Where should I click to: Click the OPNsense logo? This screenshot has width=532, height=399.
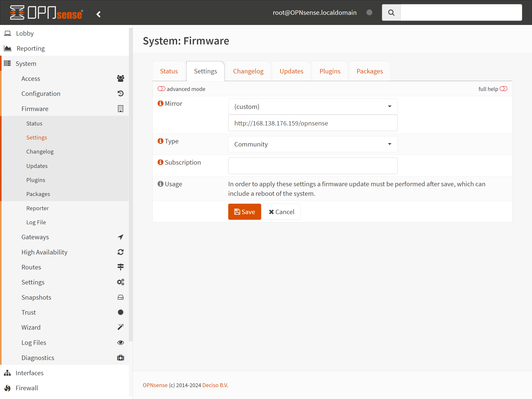pos(46,12)
